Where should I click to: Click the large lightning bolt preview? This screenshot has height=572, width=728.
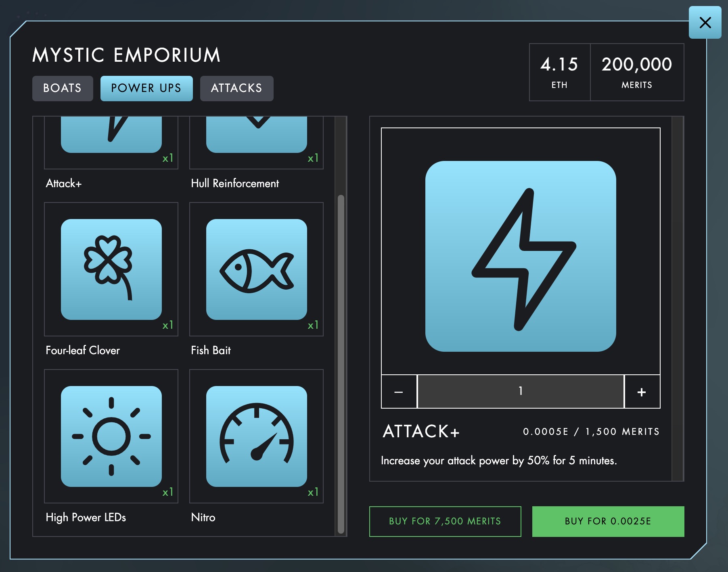[x=521, y=256]
